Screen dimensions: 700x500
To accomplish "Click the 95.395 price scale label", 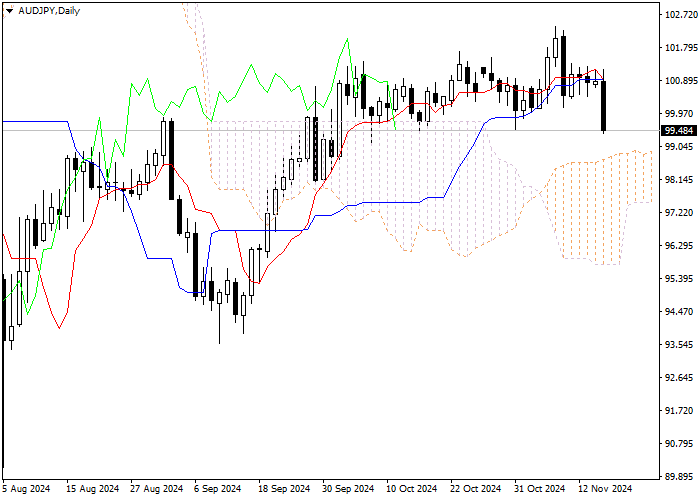I will (x=681, y=279).
